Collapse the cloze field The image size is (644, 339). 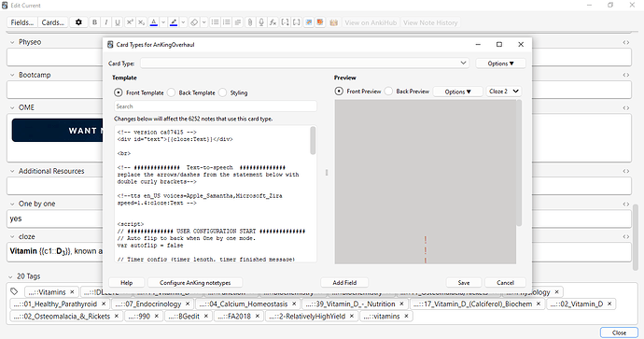coord(12,236)
